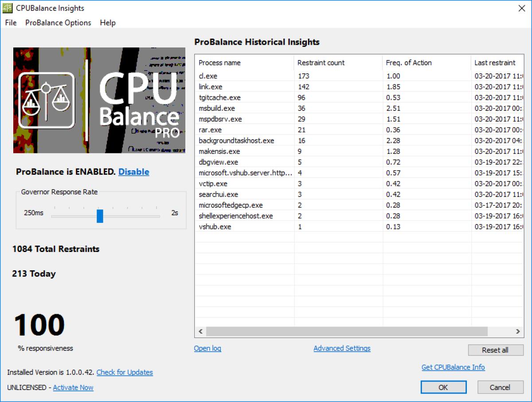This screenshot has width=532, height=402.
Task: Open the ProBalance log
Action: [207, 348]
